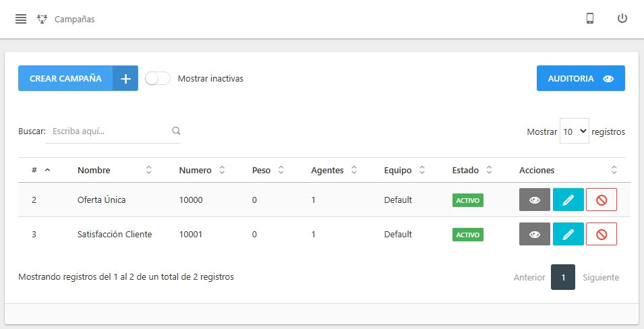644x329 pixels.
Task: Edit the Satisfacción Cliente campaign
Action: pyautogui.click(x=568, y=234)
